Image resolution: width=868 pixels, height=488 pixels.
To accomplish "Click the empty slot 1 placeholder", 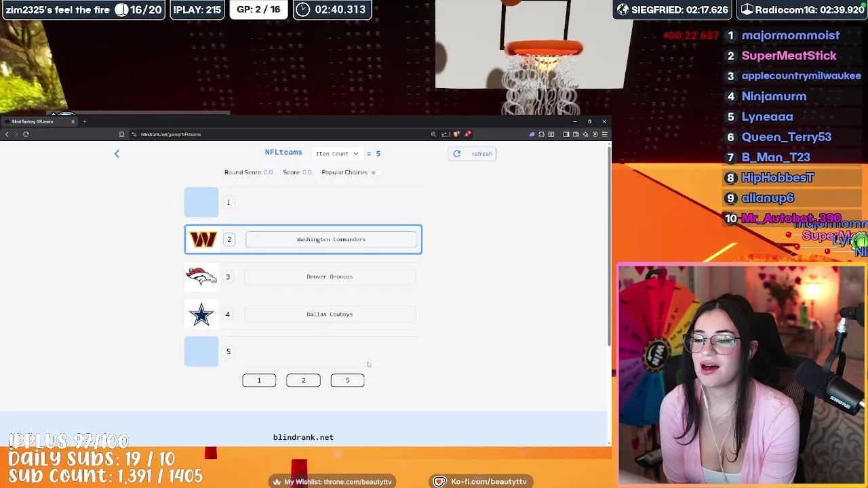I will pyautogui.click(x=201, y=202).
